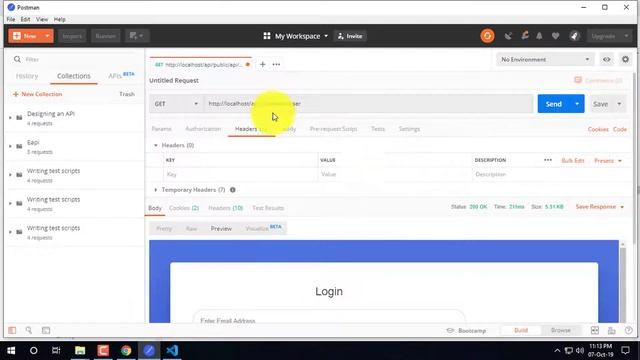This screenshot has height=360, width=640.
Task: Expand the Eapi collection
Action: click(x=10, y=146)
